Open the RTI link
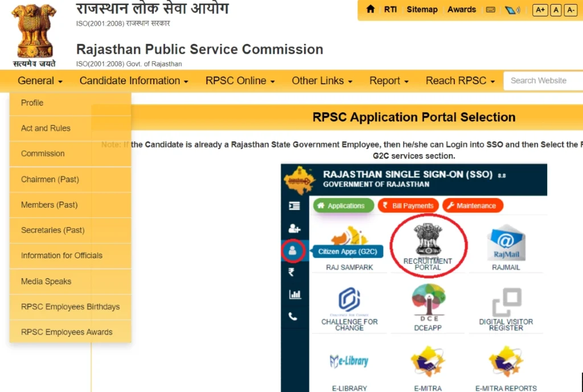 390,10
